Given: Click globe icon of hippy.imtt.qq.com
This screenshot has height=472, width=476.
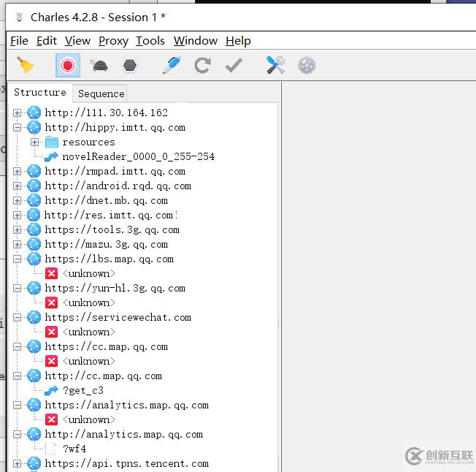Looking at the screenshot, I should pyautogui.click(x=34, y=127).
